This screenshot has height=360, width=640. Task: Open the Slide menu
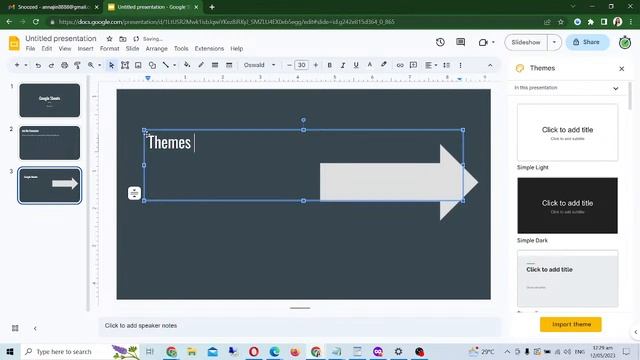click(x=132, y=49)
